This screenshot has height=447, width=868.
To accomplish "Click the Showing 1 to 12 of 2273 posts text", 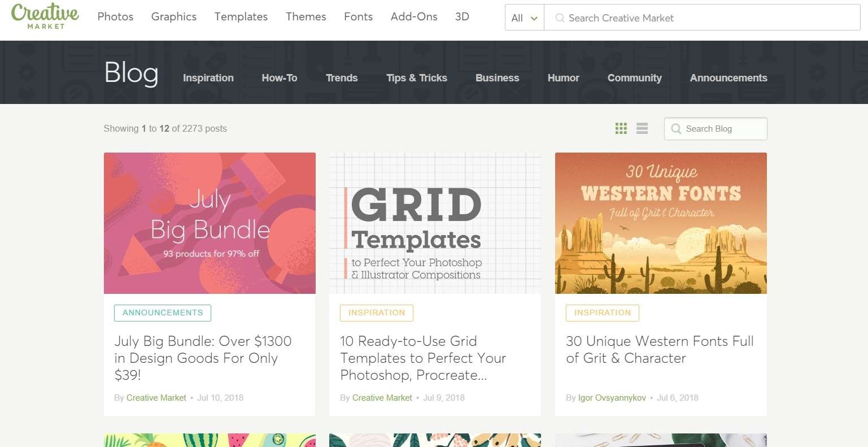I will [x=165, y=129].
